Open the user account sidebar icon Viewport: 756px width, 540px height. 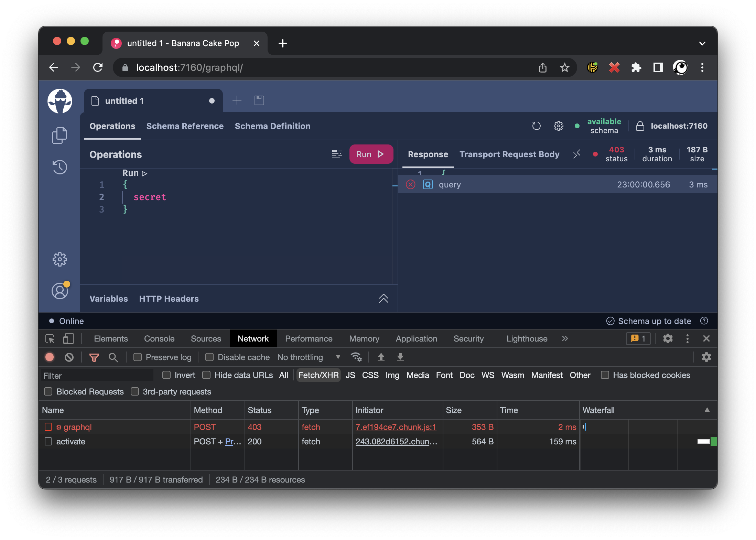(60, 291)
